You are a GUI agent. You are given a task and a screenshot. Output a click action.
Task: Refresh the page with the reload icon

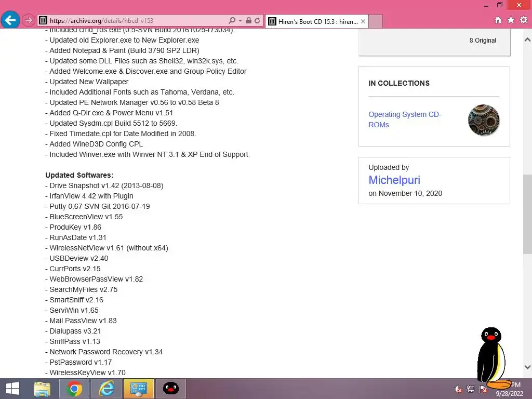coord(258,20)
